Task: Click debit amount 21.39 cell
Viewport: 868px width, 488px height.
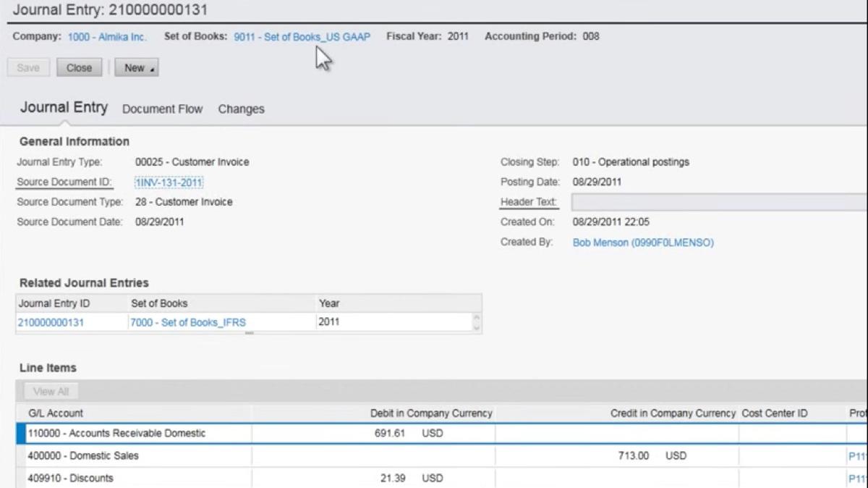Action: click(x=373, y=478)
